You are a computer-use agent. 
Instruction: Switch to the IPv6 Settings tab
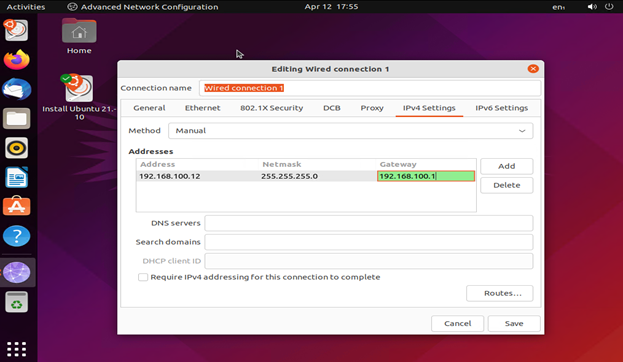(501, 108)
